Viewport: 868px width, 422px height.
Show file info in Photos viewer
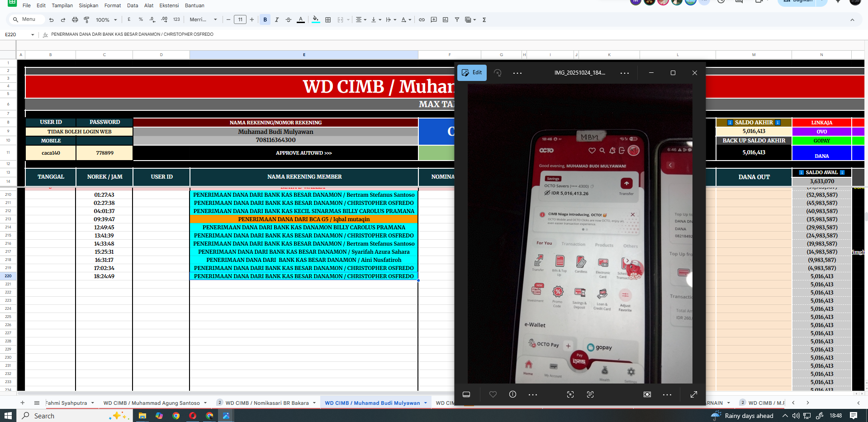click(x=512, y=394)
